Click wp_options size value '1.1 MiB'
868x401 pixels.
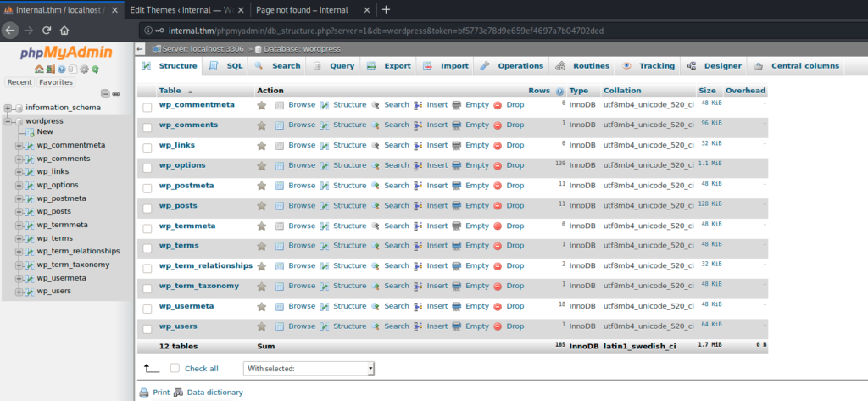pos(709,164)
